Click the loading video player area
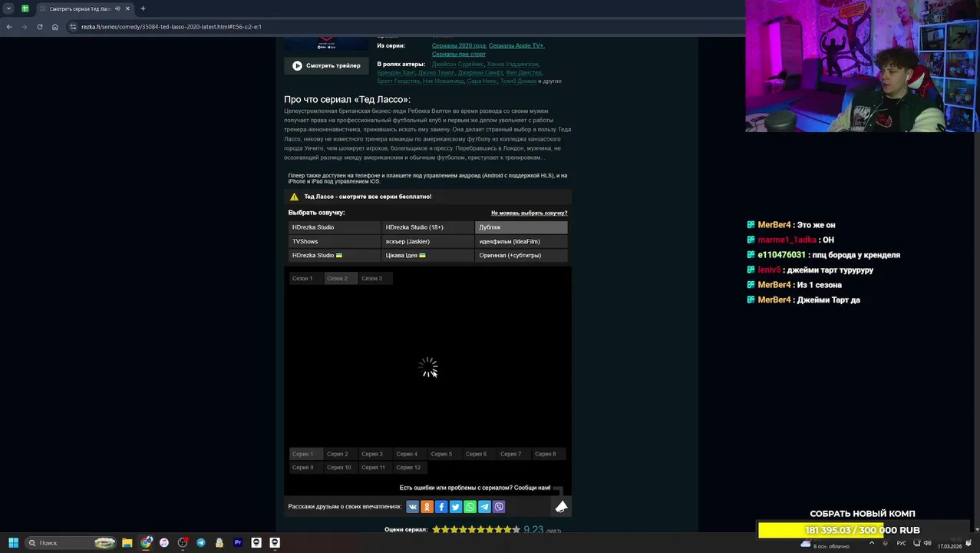Image resolution: width=980 pixels, height=553 pixels. 428,367
